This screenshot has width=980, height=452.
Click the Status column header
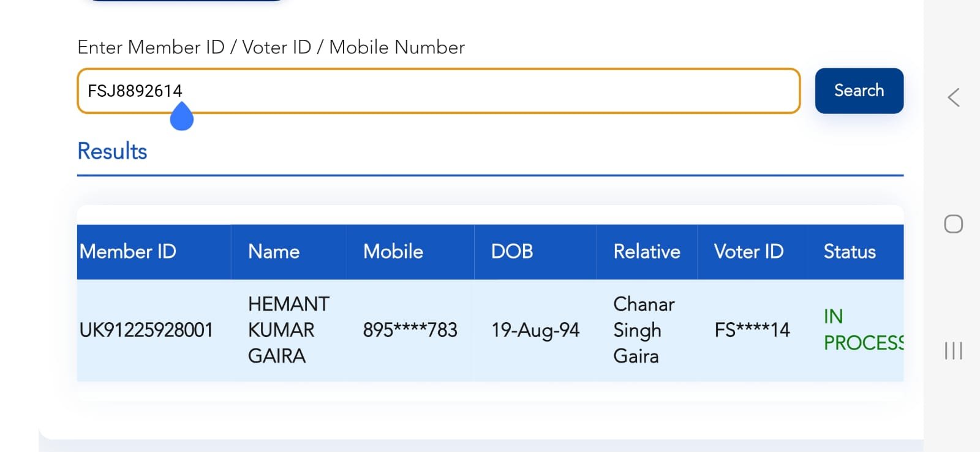pos(850,252)
